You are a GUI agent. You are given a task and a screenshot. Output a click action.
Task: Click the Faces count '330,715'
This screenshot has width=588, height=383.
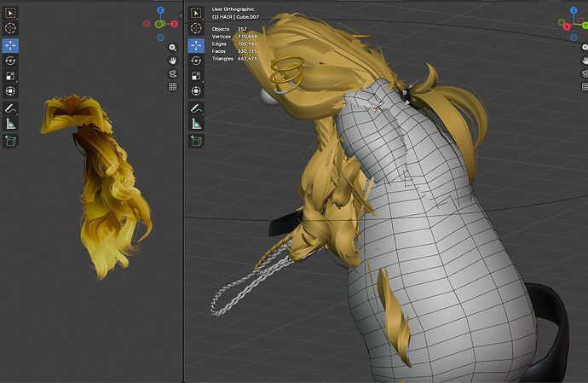(247, 51)
